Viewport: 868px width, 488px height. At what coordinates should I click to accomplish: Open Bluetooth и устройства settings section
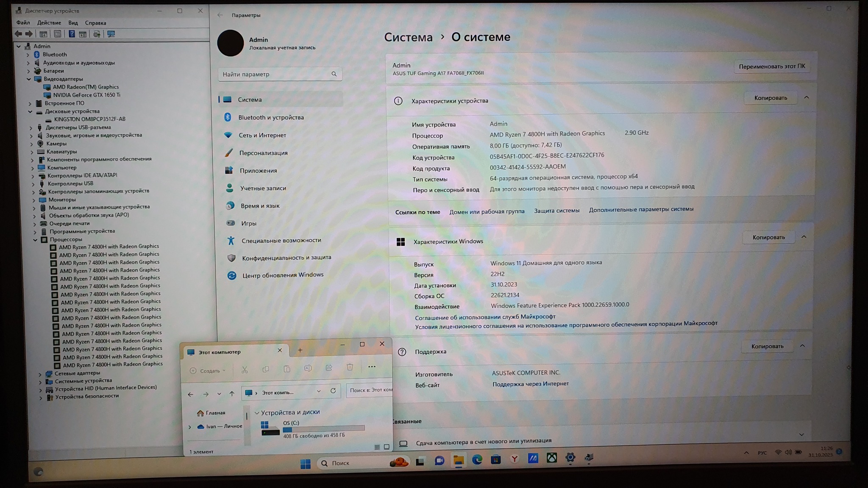pos(271,117)
